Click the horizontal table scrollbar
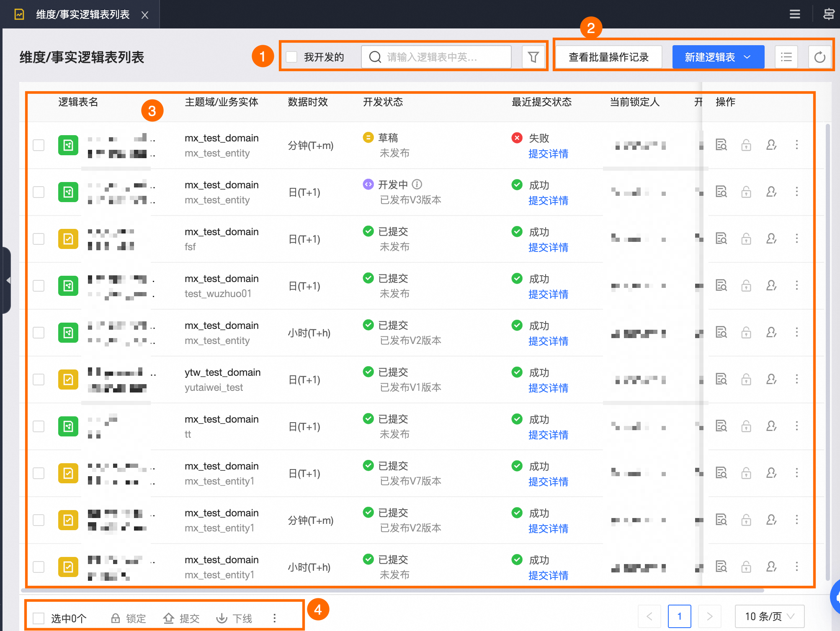Viewport: 840px width, 631px height. (x=393, y=590)
